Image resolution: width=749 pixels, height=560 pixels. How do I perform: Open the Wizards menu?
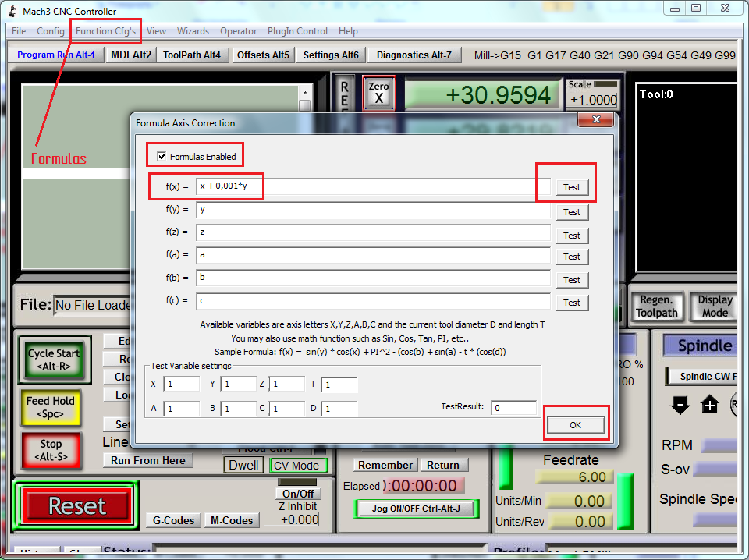pyautogui.click(x=193, y=31)
